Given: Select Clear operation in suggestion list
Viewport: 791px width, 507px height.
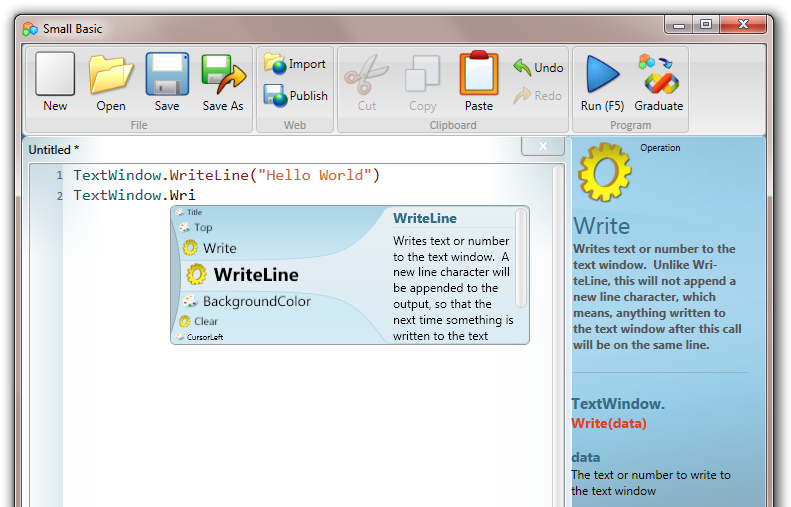Looking at the screenshot, I should point(198,321).
